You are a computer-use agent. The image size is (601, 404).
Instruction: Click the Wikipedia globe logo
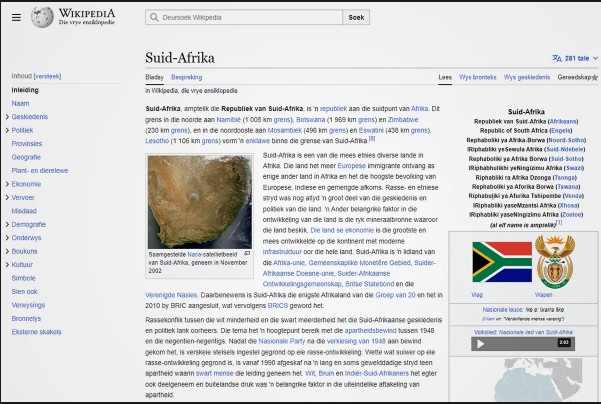coord(42,17)
